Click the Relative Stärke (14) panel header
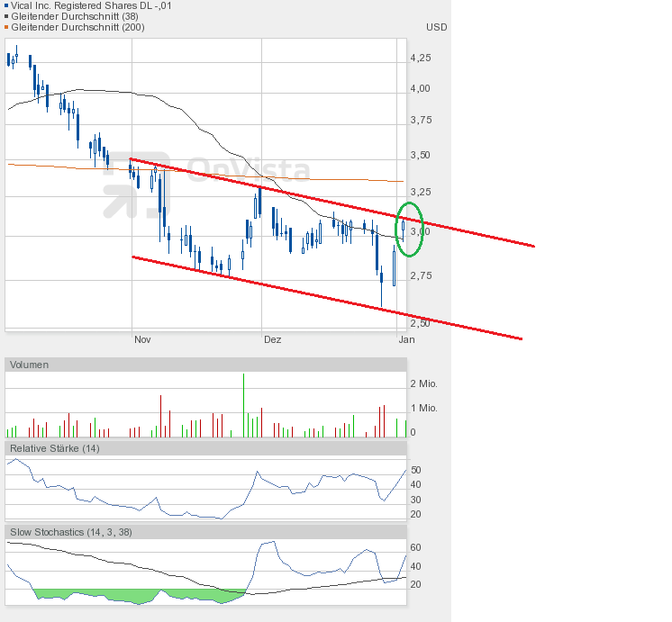 coord(54,448)
